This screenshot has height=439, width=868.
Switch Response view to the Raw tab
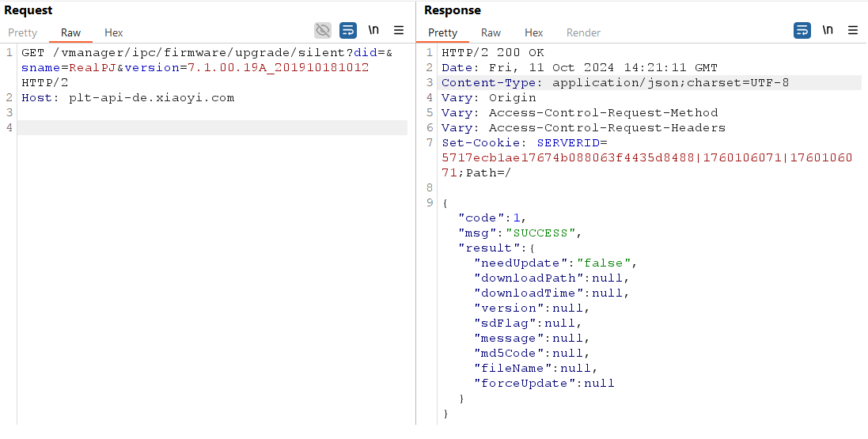pos(491,32)
